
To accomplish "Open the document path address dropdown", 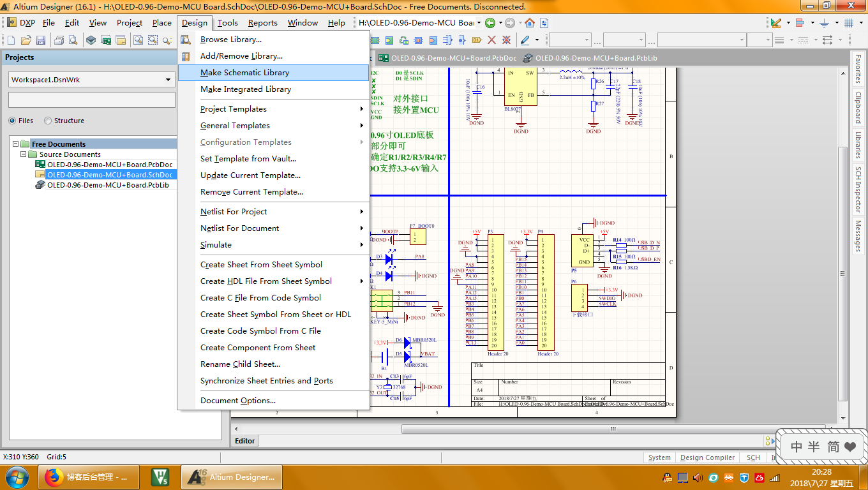I will [479, 23].
